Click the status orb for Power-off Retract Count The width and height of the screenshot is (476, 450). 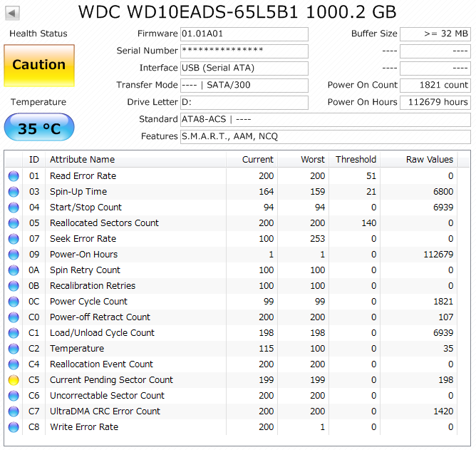14,317
